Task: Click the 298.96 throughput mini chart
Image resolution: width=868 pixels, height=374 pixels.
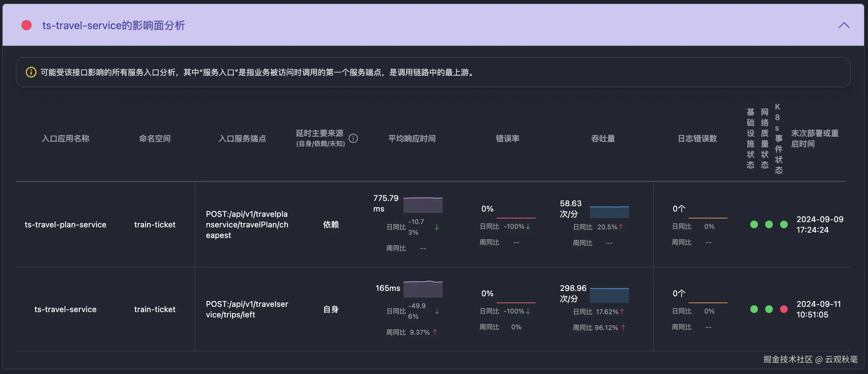Action: coord(609,295)
